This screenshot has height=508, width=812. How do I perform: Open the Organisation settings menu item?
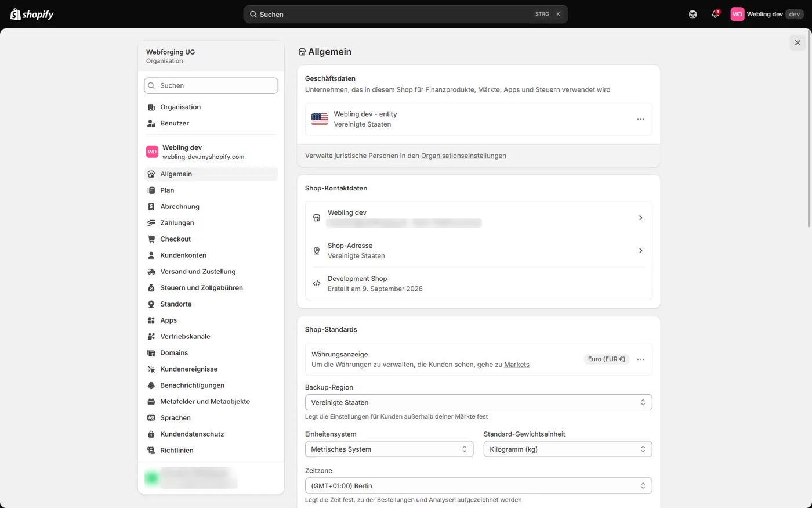coord(211,107)
